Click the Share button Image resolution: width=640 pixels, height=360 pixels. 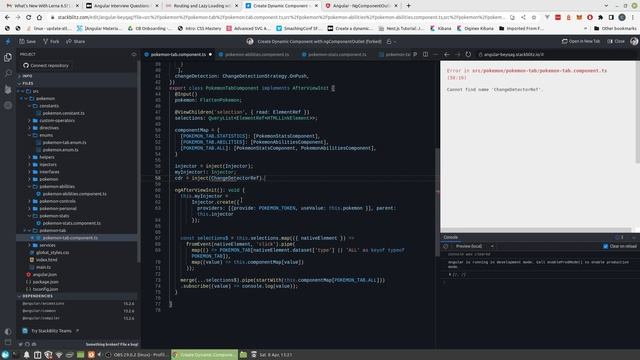coord(76,41)
